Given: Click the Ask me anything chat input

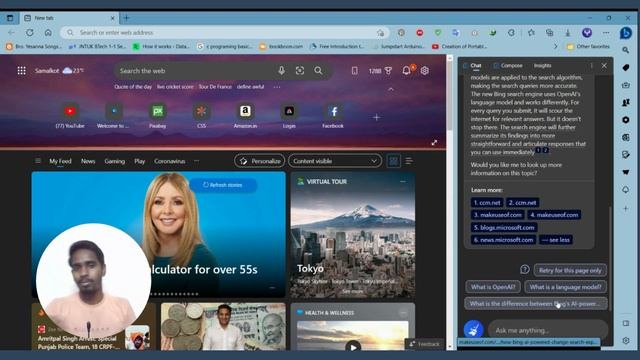Looking at the screenshot, I should [x=548, y=330].
